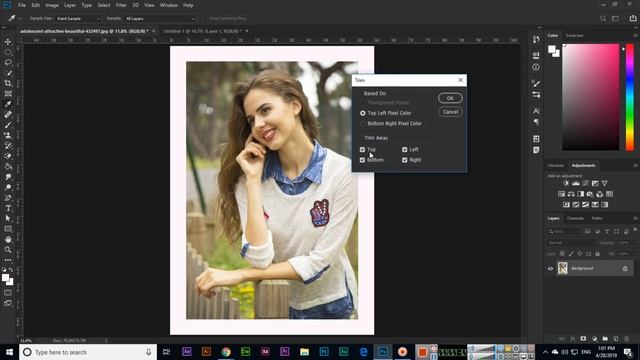Select the Crop tool
The height and width of the screenshot is (360, 640).
pyautogui.click(x=8, y=83)
